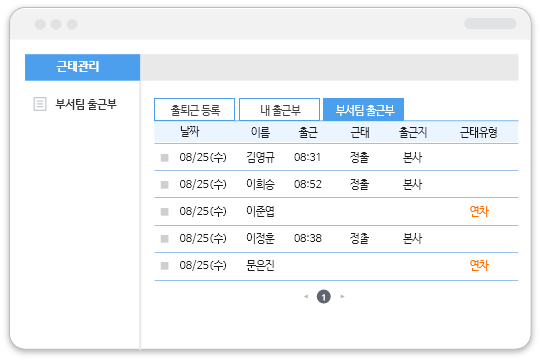This screenshot has height=361, width=541.
Task: Select page number 1 in pagination
Action: [324, 297]
